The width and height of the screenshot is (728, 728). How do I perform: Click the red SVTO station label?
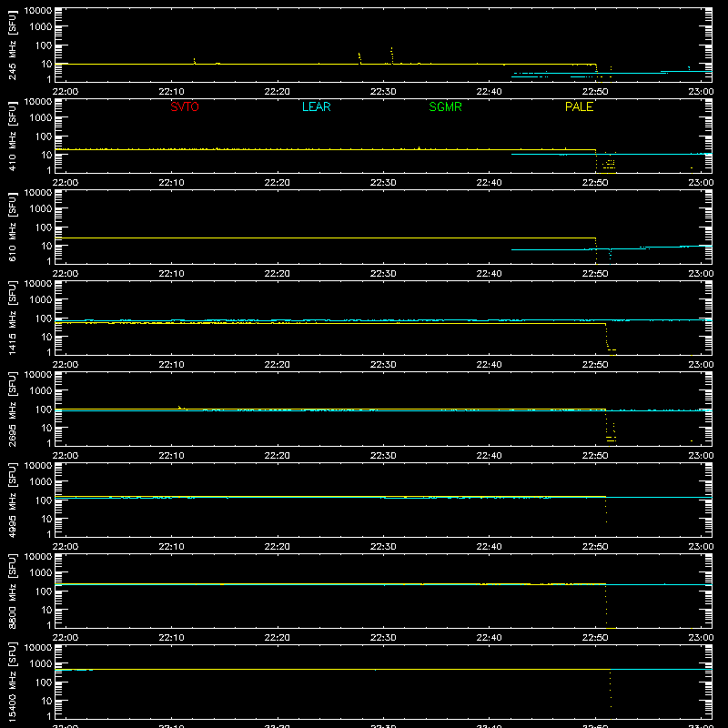(185, 106)
